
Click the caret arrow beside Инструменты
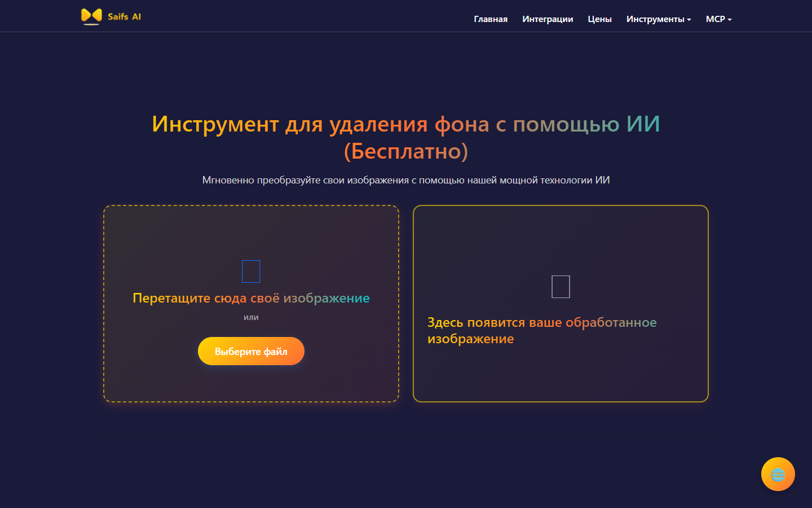689,20
